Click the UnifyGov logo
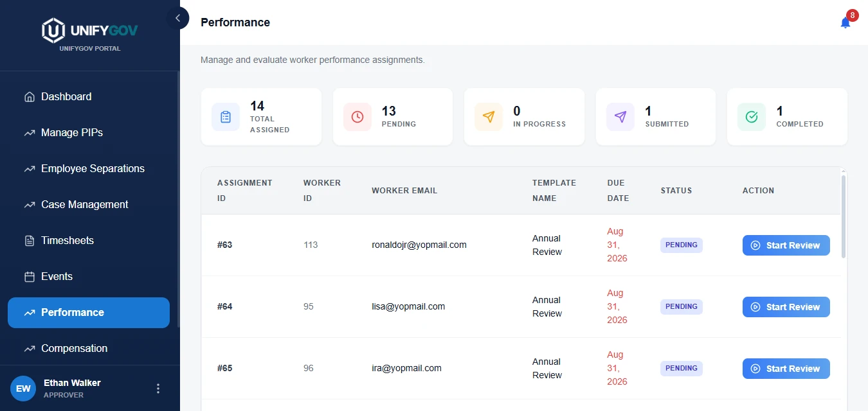The image size is (868, 411). coord(89,30)
